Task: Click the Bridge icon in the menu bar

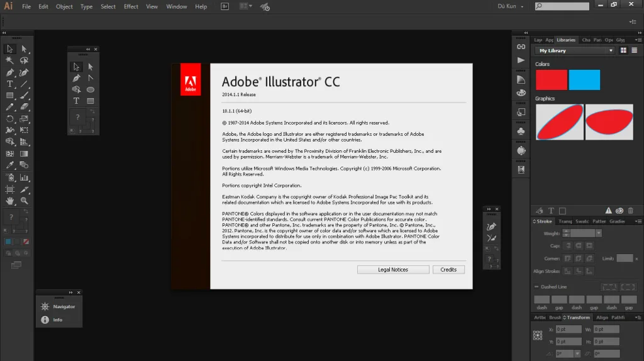Action: (225, 6)
